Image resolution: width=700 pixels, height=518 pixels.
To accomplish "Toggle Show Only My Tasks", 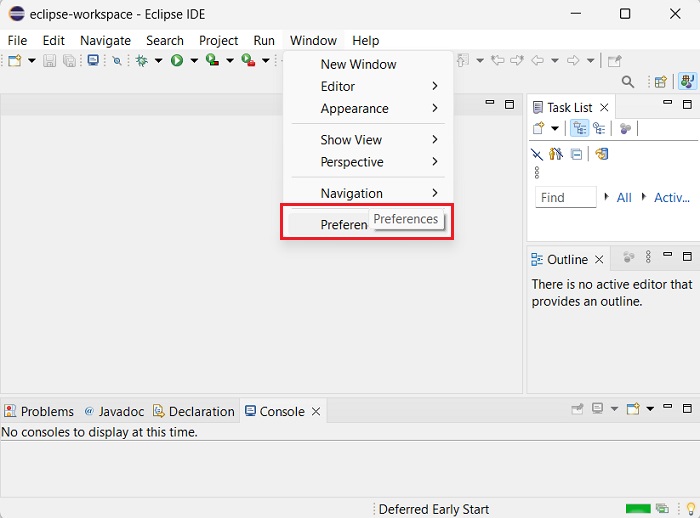I will tap(556, 155).
